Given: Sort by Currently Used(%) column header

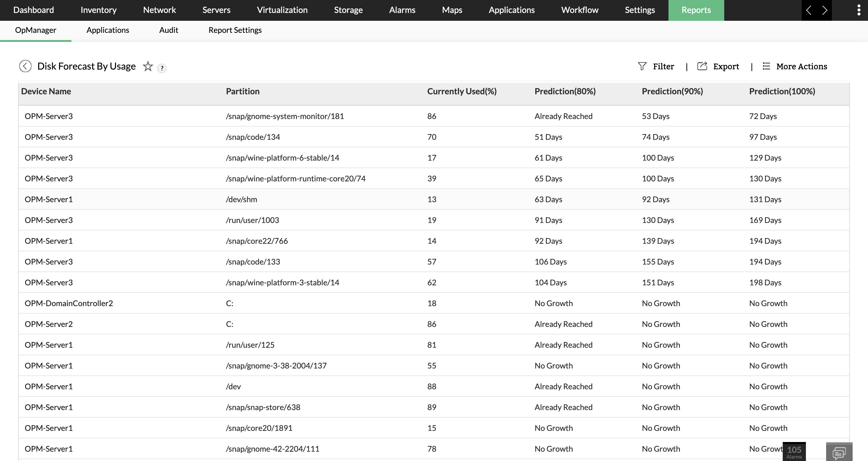Looking at the screenshot, I should [462, 91].
